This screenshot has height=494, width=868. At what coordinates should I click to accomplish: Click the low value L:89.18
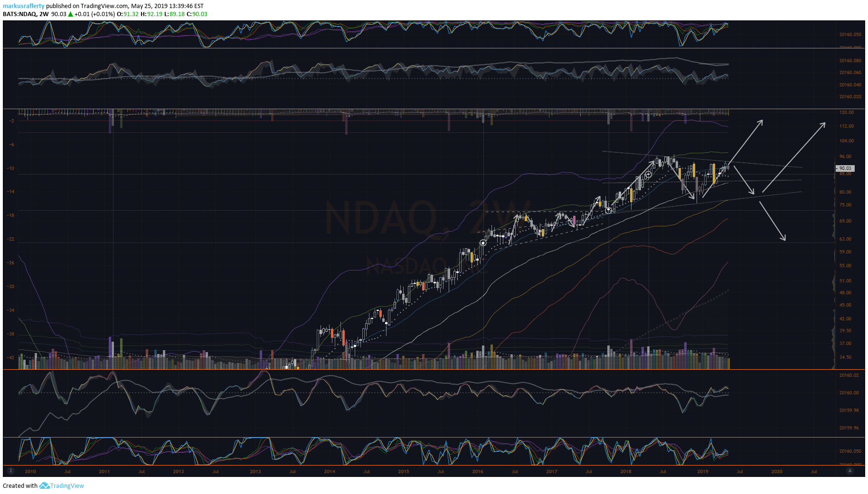174,14
